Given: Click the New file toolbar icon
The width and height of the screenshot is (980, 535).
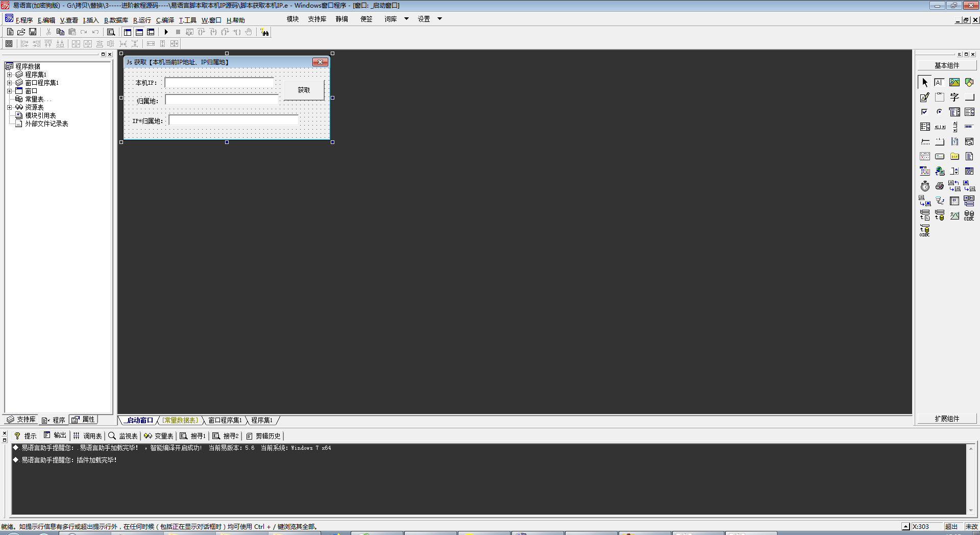Looking at the screenshot, I should pos(10,32).
